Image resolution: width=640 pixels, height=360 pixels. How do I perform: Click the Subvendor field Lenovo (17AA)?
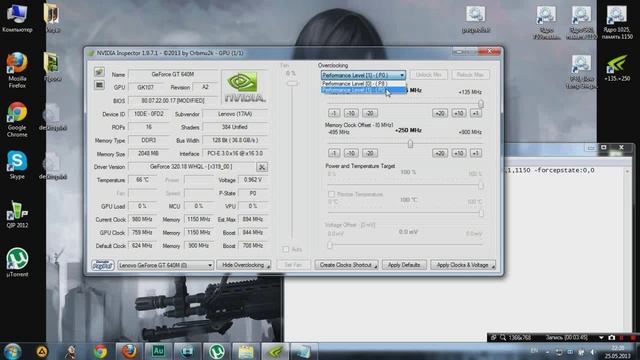[235, 114]
